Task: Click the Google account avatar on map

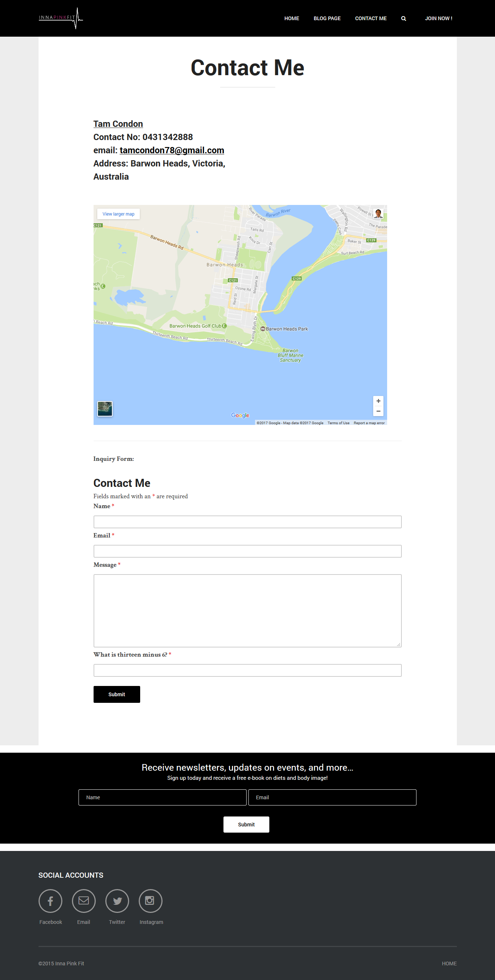Action: pos(378,213)
